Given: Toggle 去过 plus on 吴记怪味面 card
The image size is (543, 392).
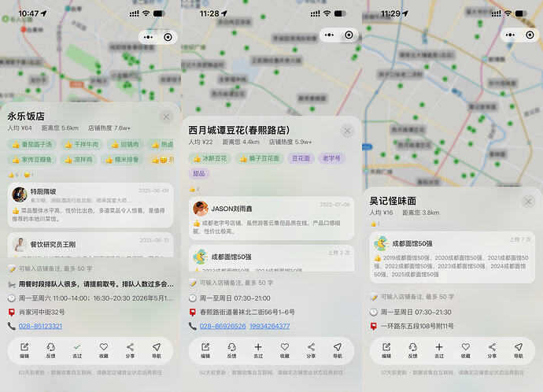Looking at the screenshot, I should (x=439, y=350).
